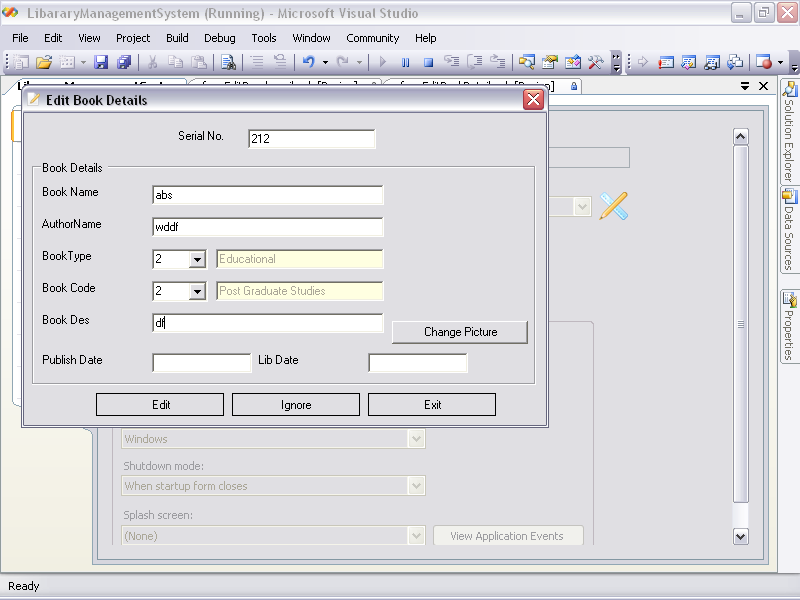Click the Find in Files binoculars icon
The height and width of the screenshot is (600, 800).
228,62
